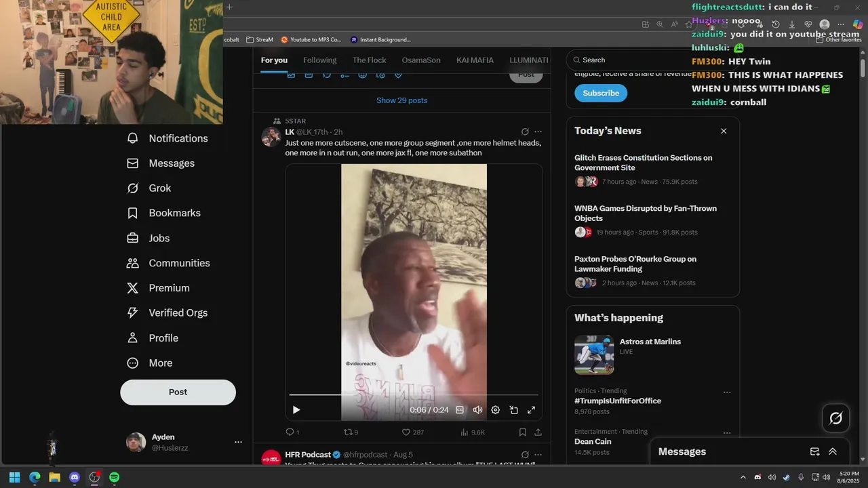The height and width of the screenshot is (488, 868).
Task: Open LK's profile avatar
Action: tap(271, 136)
